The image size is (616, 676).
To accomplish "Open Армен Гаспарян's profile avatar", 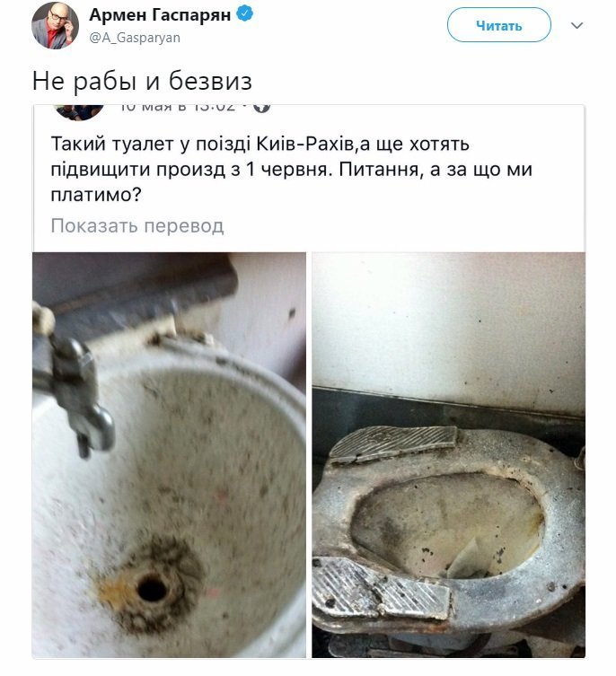I will [55, 26].
